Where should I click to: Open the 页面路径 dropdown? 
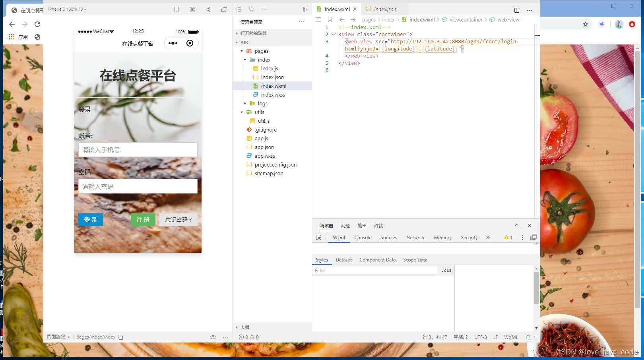click(x=58, y=337)
